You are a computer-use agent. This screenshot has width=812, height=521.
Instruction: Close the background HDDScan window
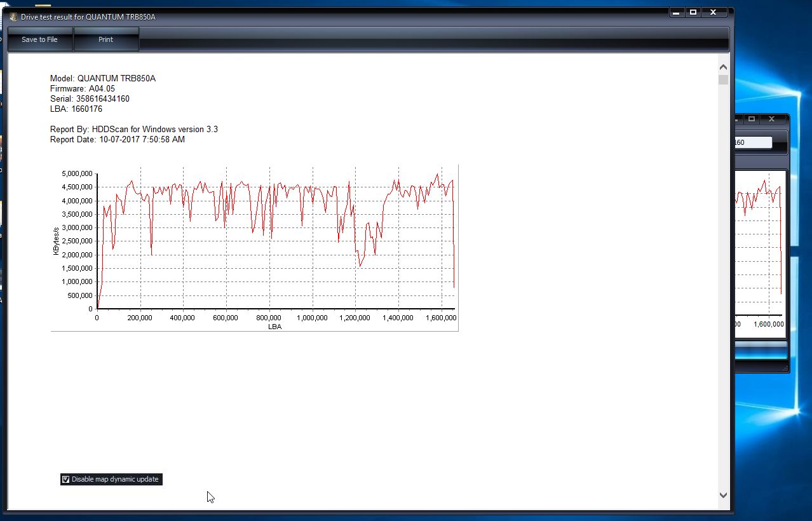(x=771, y=119)
